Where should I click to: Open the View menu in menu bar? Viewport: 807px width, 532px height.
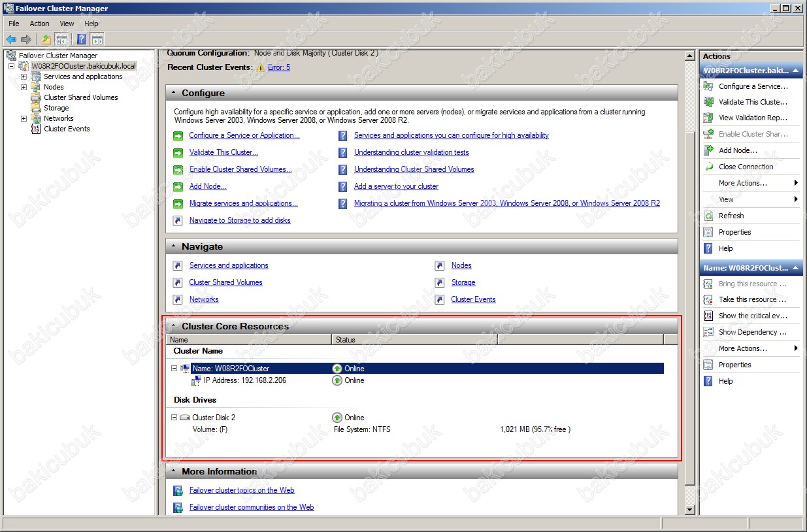pyautogui.click(x=67, y=24)
